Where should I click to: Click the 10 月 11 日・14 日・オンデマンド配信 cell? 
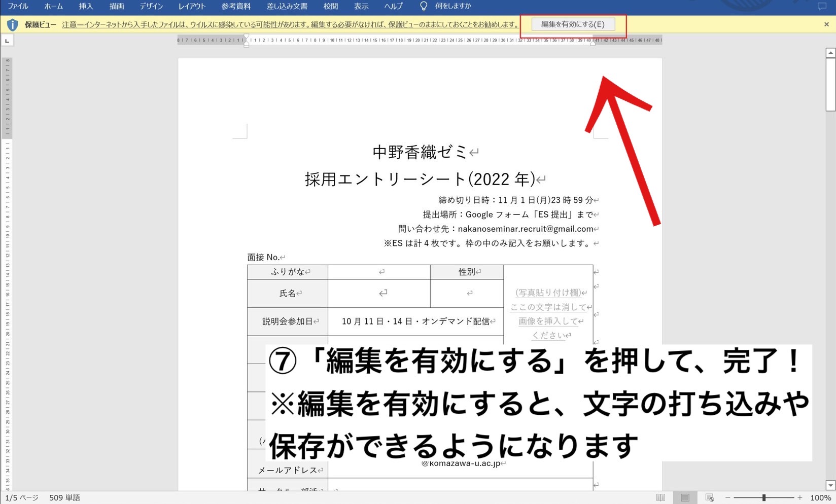point(416,321)
